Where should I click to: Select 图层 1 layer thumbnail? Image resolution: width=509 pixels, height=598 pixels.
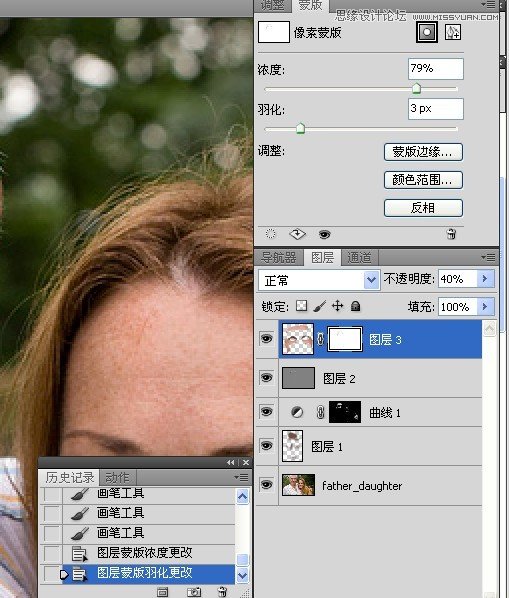pyautogui.click(x=292, y=446)
